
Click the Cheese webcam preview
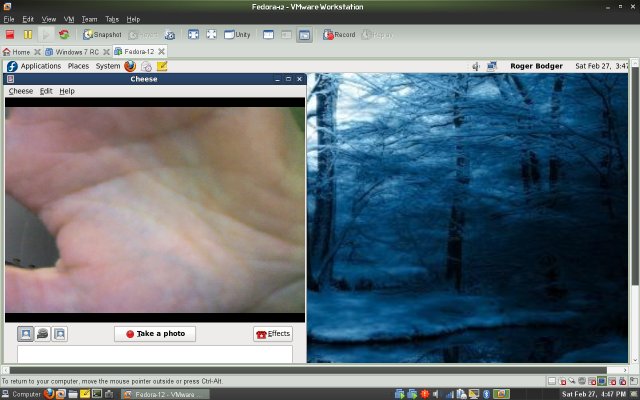[155, 210]
